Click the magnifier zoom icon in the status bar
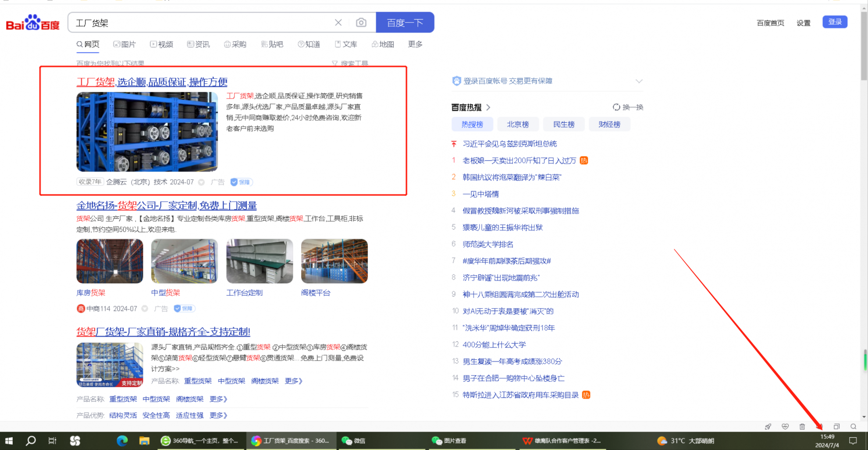The image size is (868, 450). click(x=854, y=426)
